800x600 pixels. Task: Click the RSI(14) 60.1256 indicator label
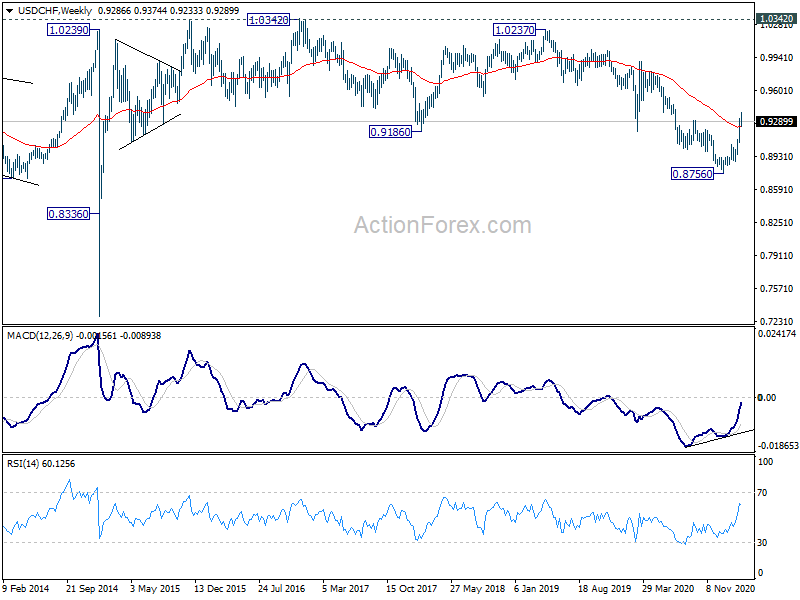pos(41,464)
